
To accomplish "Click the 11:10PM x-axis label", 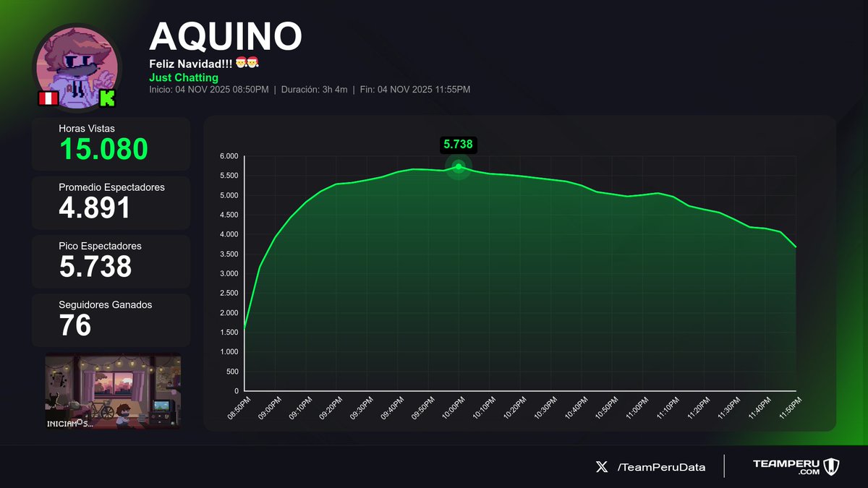I will coord(667,407).
